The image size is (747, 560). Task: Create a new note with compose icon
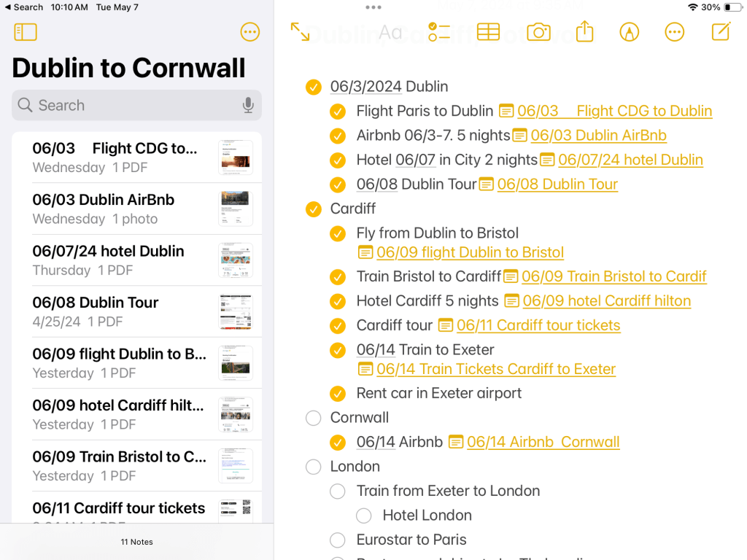[721, 31]
